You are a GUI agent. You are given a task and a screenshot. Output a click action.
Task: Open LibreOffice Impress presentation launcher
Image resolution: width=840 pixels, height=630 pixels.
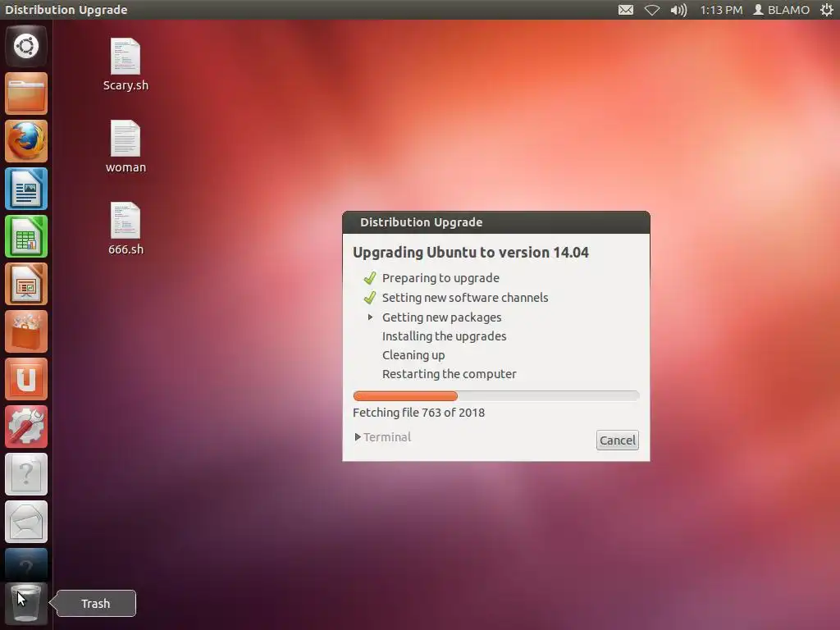(x=26, y=284)
